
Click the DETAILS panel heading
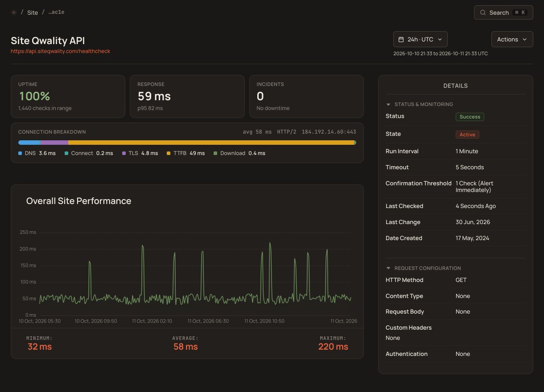coord(455,86)
